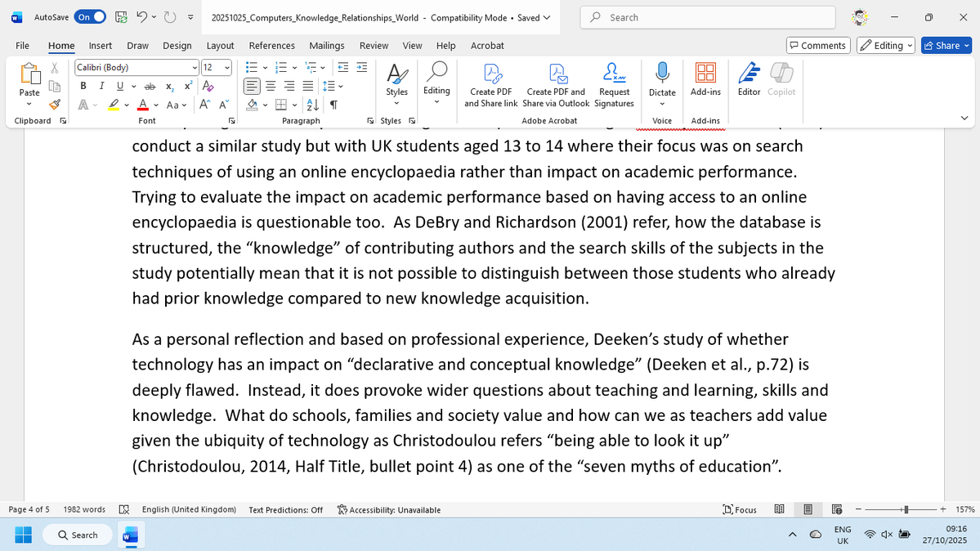Select Align Left

[x=252, y=87]
